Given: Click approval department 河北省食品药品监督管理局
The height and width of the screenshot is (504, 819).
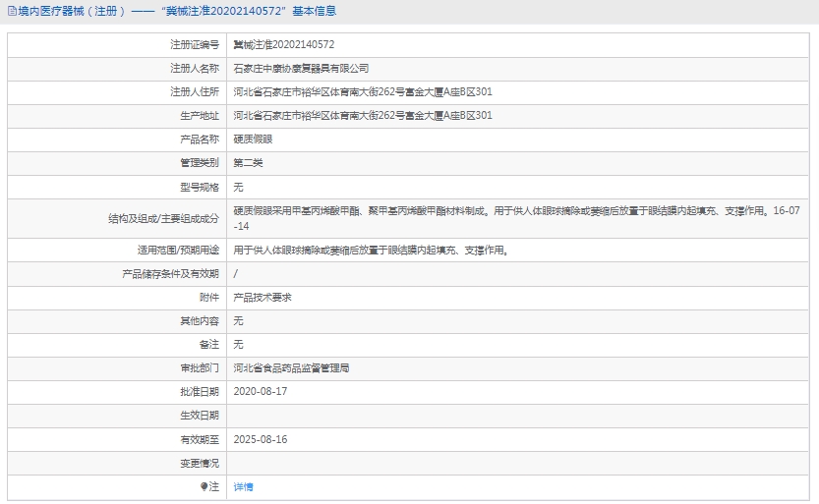Looking at the screenshot, I should coord(291,367).
